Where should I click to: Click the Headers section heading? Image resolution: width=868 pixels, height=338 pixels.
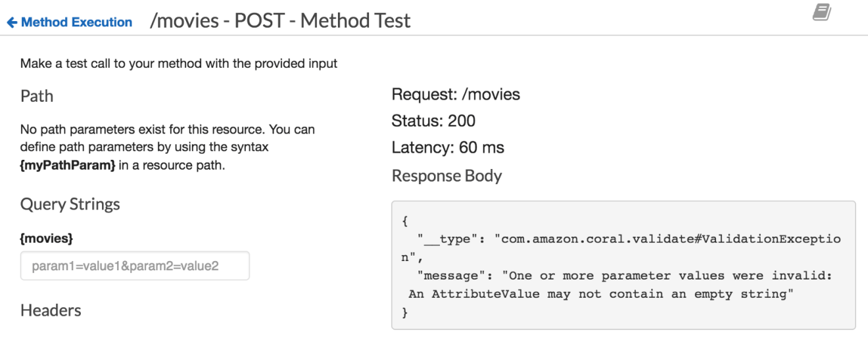click(x=51, y=310)
